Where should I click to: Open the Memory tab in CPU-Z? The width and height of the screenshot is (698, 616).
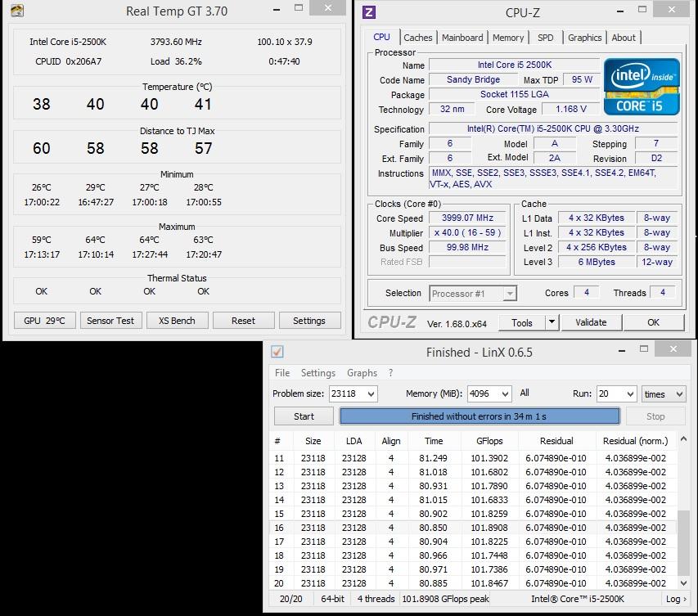click(x=508, y=38)
